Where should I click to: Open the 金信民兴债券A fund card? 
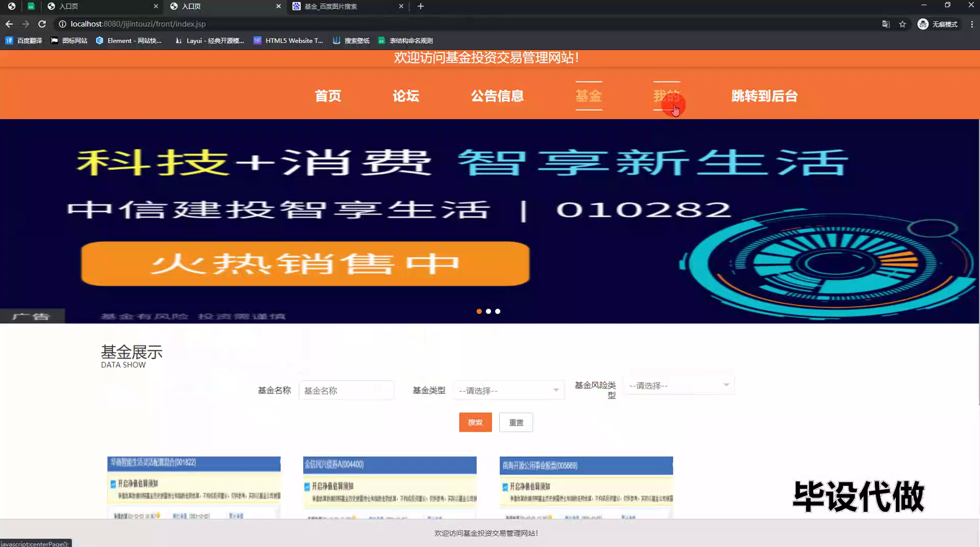pos(390,488)
